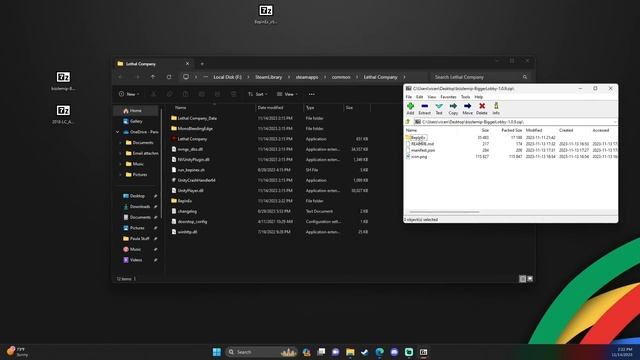Sort 7-Zip list by Packed Size column
The height and width of the screenshot is (360, 640).
[x=511, y=130]
